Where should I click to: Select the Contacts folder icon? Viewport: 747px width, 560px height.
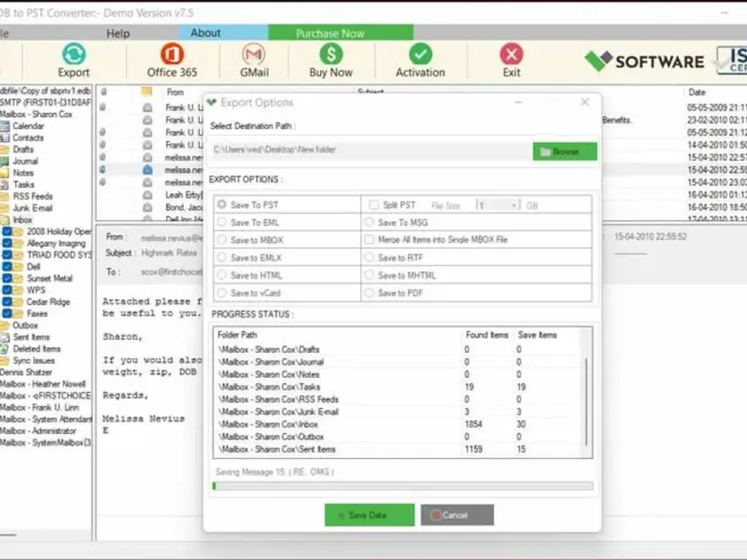(5, 138)
